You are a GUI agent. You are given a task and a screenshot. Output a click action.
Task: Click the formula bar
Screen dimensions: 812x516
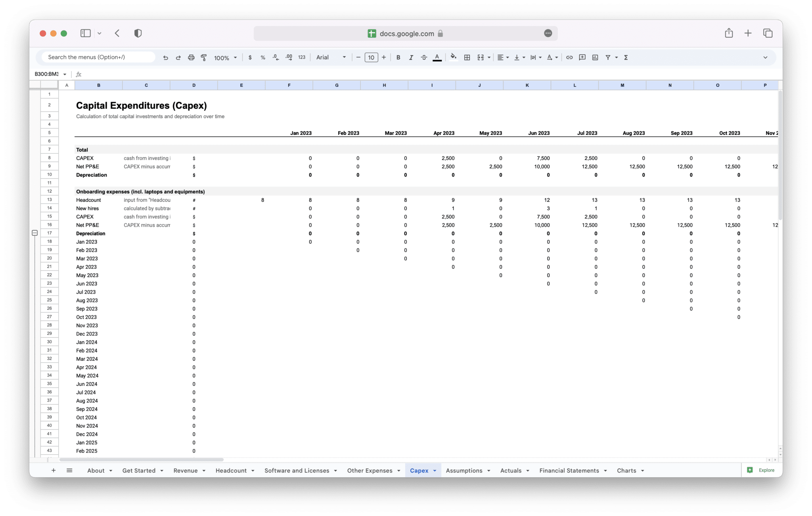click(x=428, y=74)
